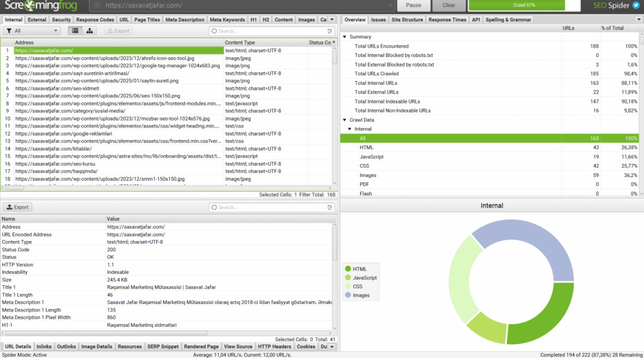Click the plus icon to add columns
The width and height of the screenshot is (644, 358).
point(334,43)
